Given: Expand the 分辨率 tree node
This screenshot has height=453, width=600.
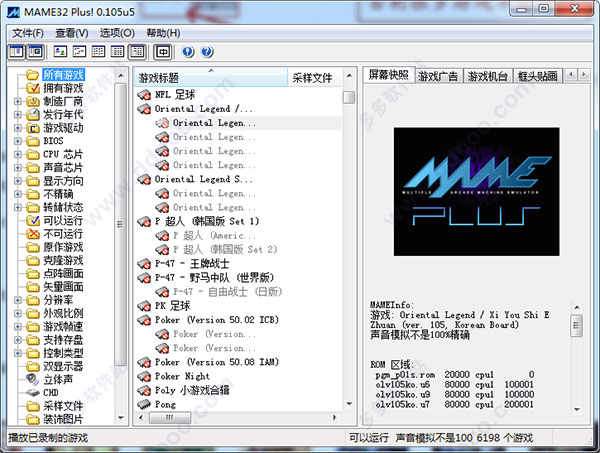Looking at the screenshot, I should pos(18,300).
